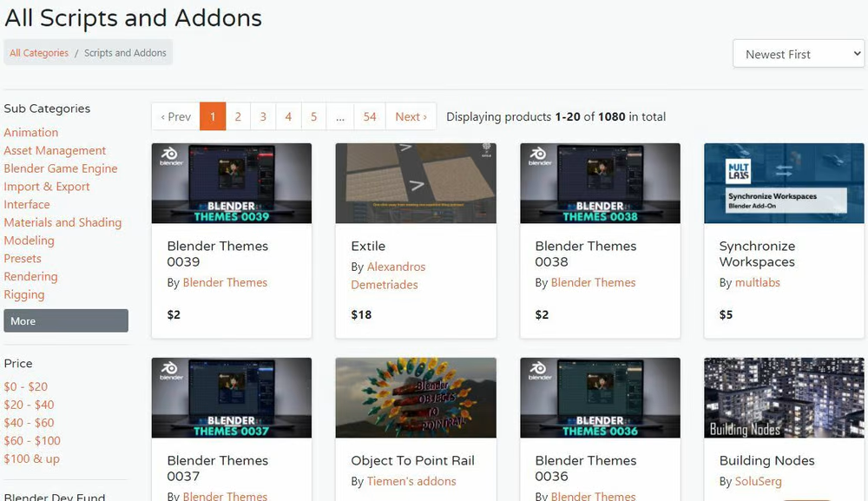
Task: Jump to last page 54
Action: pyautogui.click(x=370, y=116)
